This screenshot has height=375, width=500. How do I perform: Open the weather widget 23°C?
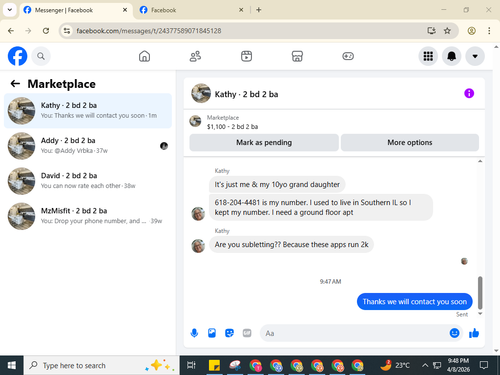tap(395, 366)
